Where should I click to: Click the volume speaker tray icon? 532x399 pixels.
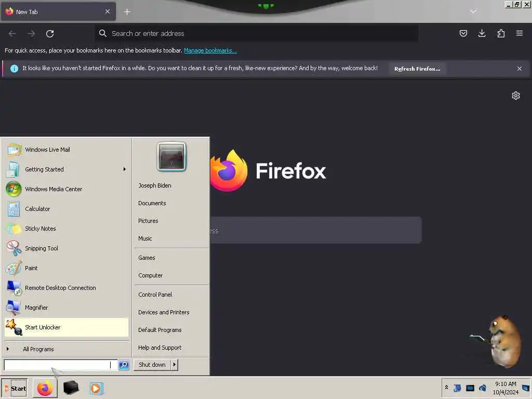(x=483, y=388)
